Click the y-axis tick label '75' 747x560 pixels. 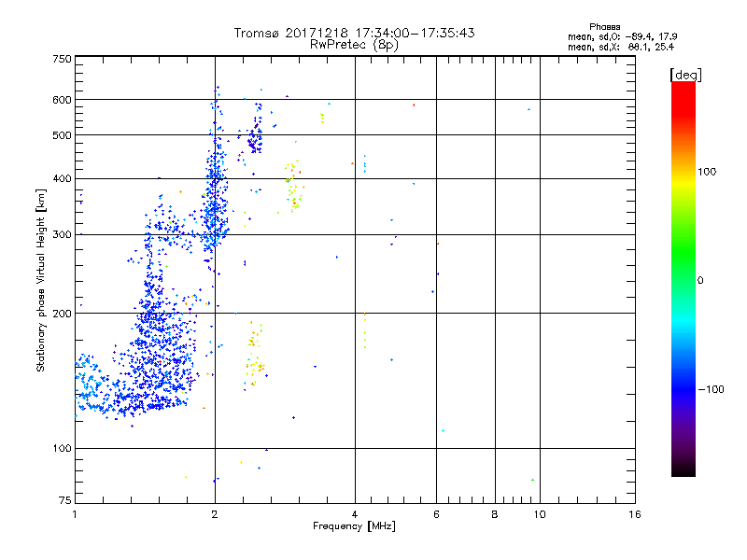click(65, 500)
